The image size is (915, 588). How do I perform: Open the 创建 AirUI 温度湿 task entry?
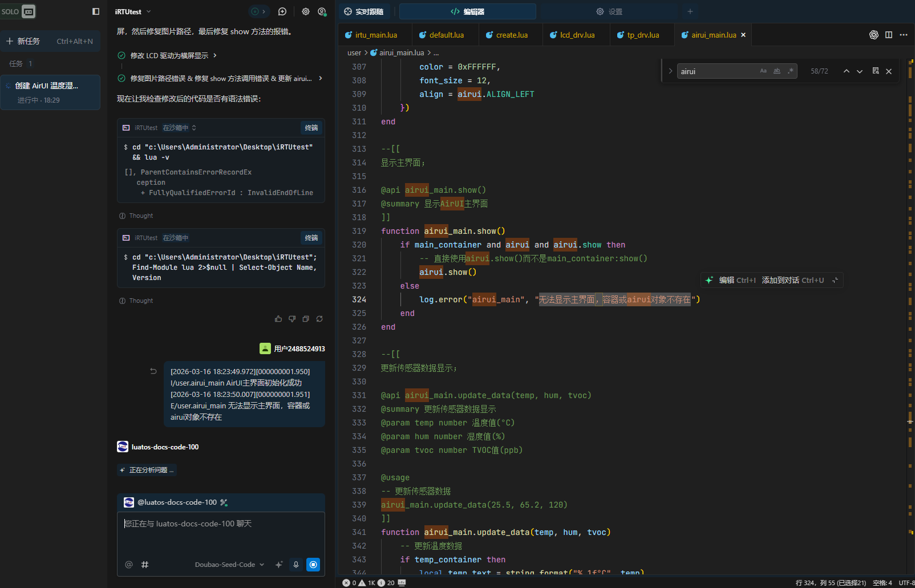pyautogui.click(x=50, y=92)
